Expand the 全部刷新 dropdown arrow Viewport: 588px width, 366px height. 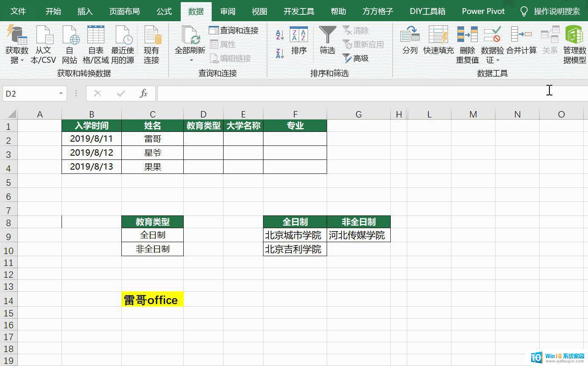click(191, 60)
